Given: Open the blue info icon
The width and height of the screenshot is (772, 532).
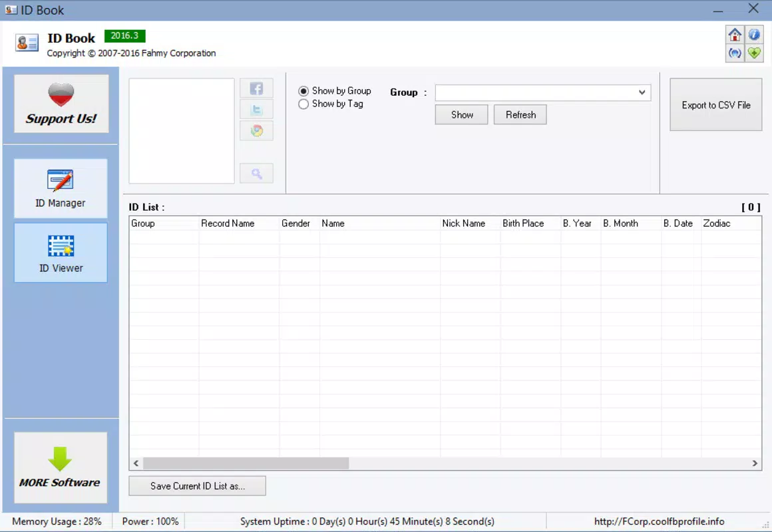Looking at the screenshot, I should coord(754,35).
